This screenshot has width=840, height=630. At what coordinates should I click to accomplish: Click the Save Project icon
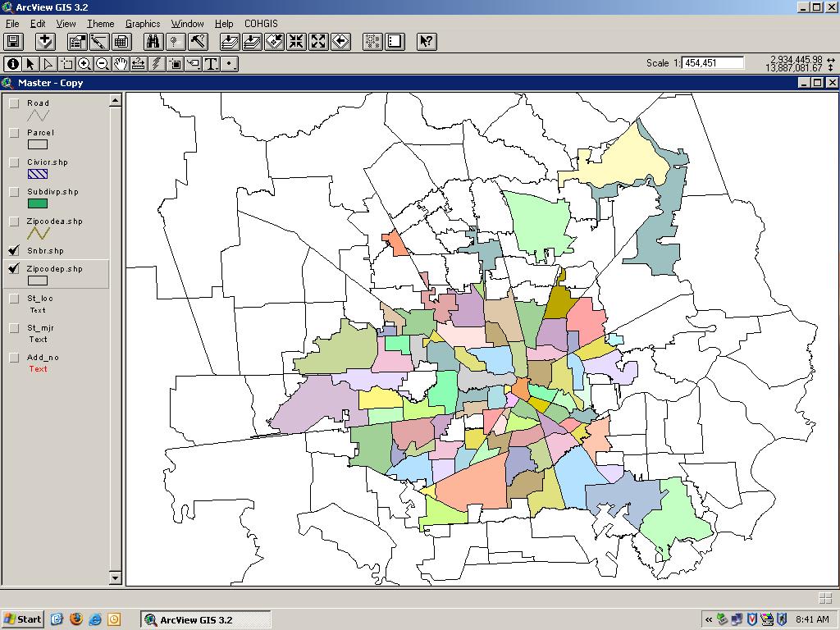click(x=13, y=41)
